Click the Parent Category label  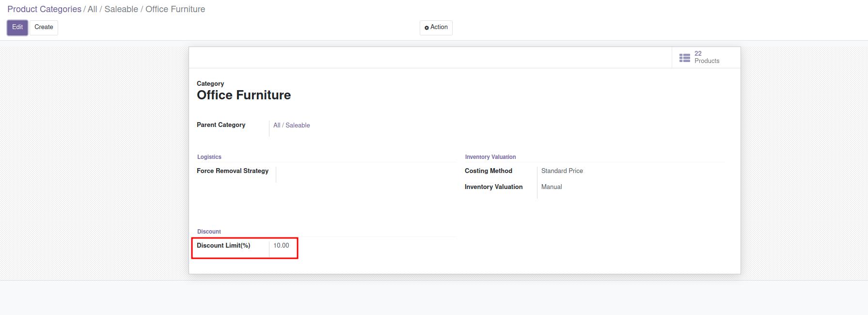[221, 125]
